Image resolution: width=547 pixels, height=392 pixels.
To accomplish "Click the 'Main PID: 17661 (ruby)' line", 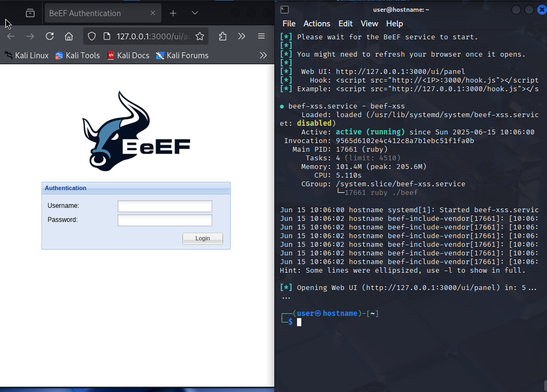I will [340, 149].
